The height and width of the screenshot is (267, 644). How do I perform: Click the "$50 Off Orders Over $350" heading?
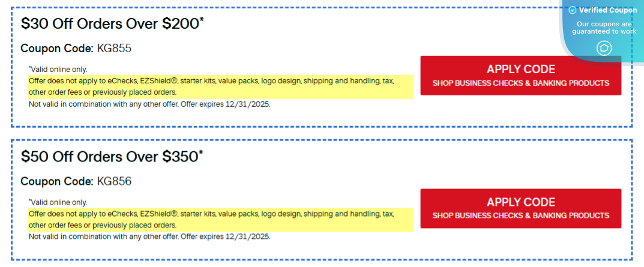click(109, 157)
